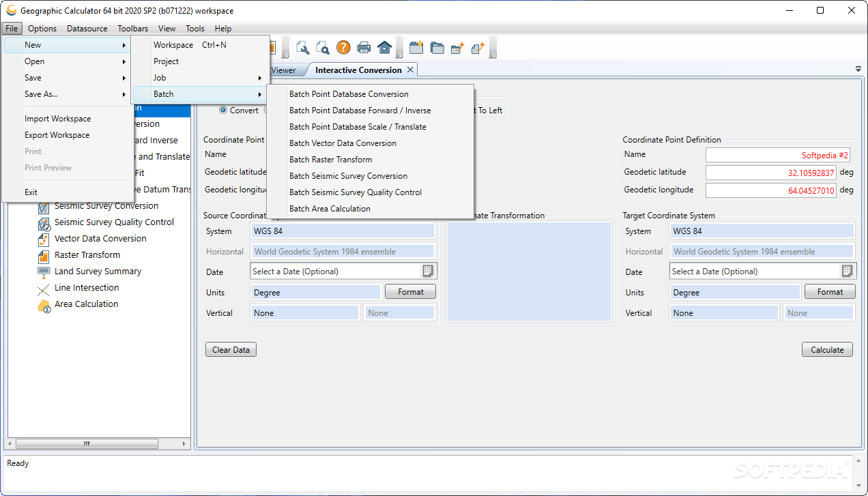This screenshot has height=496, width=868.
Task: Click the page-with-magnifier search toolbar icon
Action: 323,48
